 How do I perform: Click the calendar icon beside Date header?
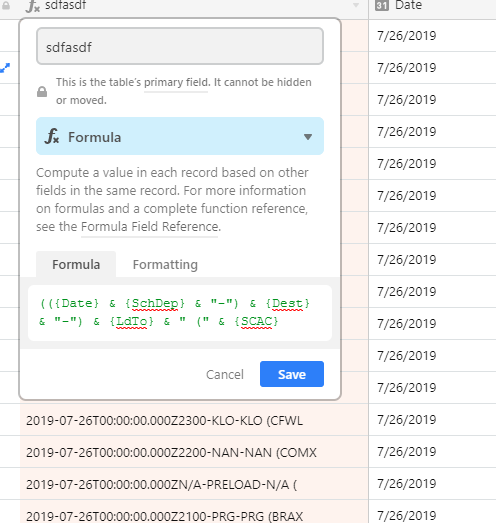coord(382,5)
